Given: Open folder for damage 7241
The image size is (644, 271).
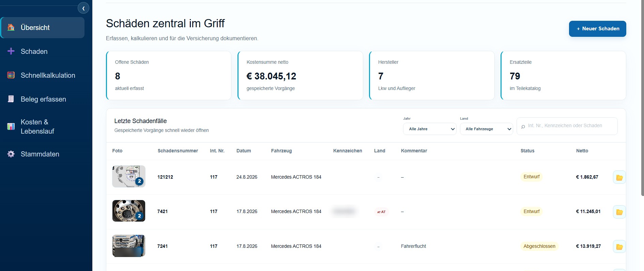Looking at the screenshot, I should 619,246.
